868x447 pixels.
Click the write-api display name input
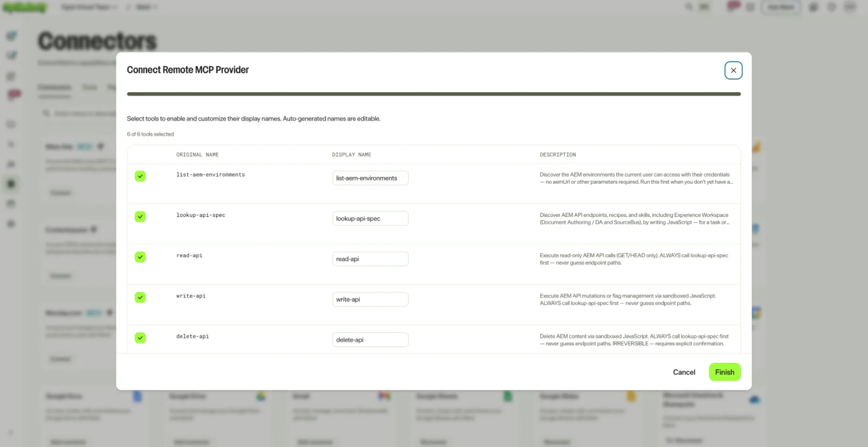[370, 300]
